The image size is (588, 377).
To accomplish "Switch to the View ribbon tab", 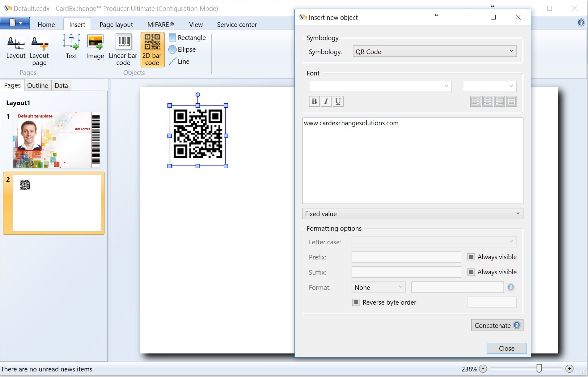I will tap(196, 24).
